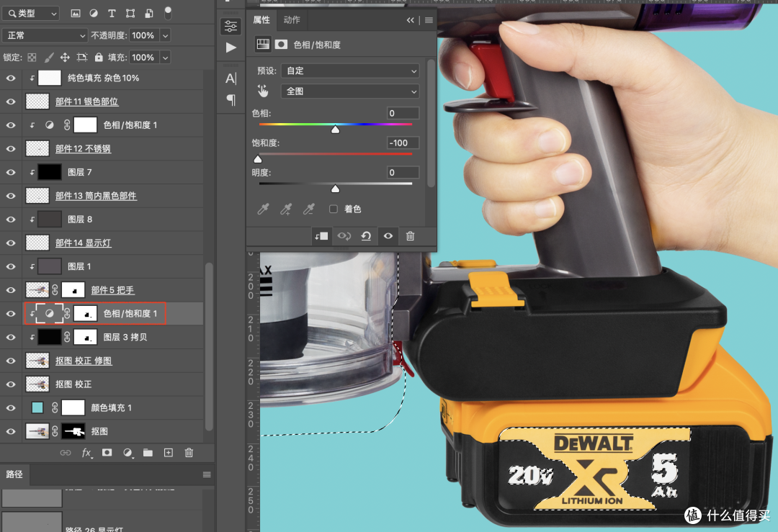Viewport: 778px width, 532px height.
Task: Click the on-image adjustment hand tool
Action: coord(262,91)
